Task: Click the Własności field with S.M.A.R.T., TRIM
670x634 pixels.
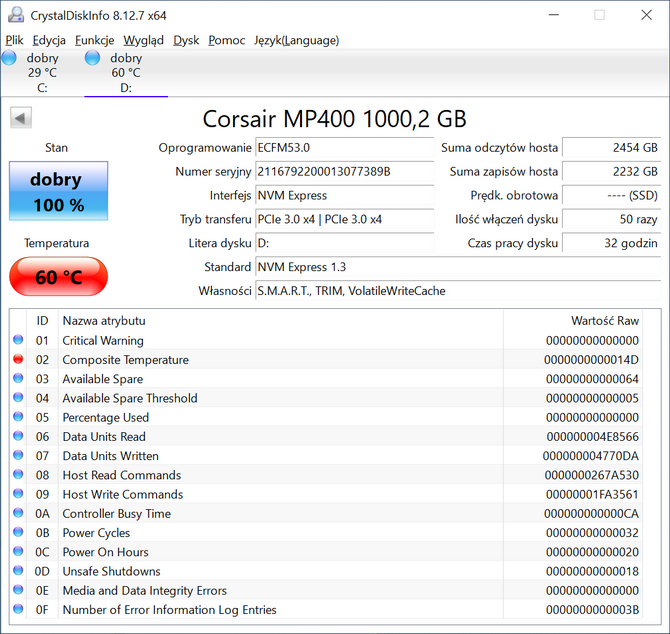Action: click(458, 291)
